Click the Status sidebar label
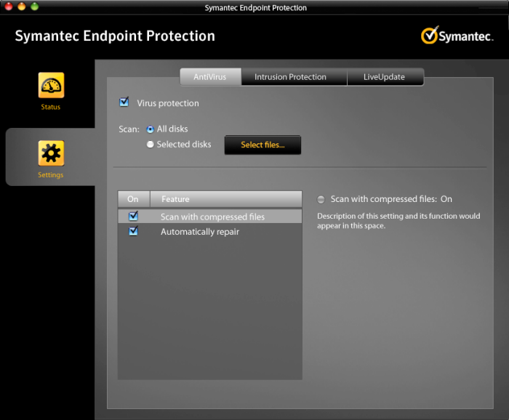This screenshot has height=420, width=509. point(51,107)
